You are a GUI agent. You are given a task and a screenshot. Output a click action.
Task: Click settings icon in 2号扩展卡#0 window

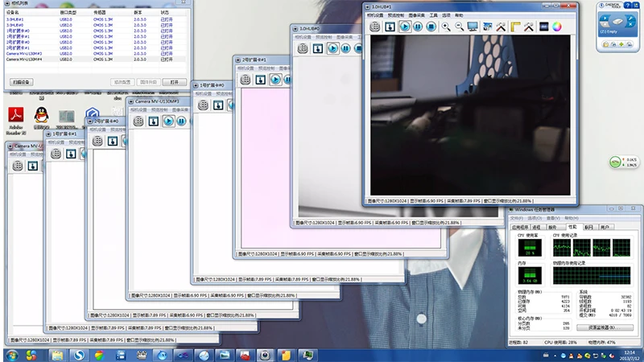97,142
